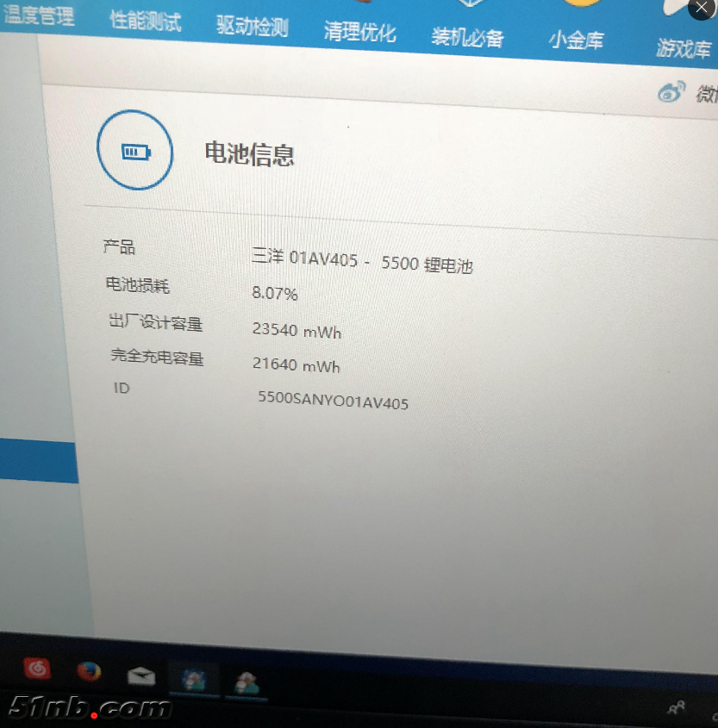718x728 pixels.
Task: Select the ID value 5500SANYO01AV405
Action: click(x=333, y=401)
